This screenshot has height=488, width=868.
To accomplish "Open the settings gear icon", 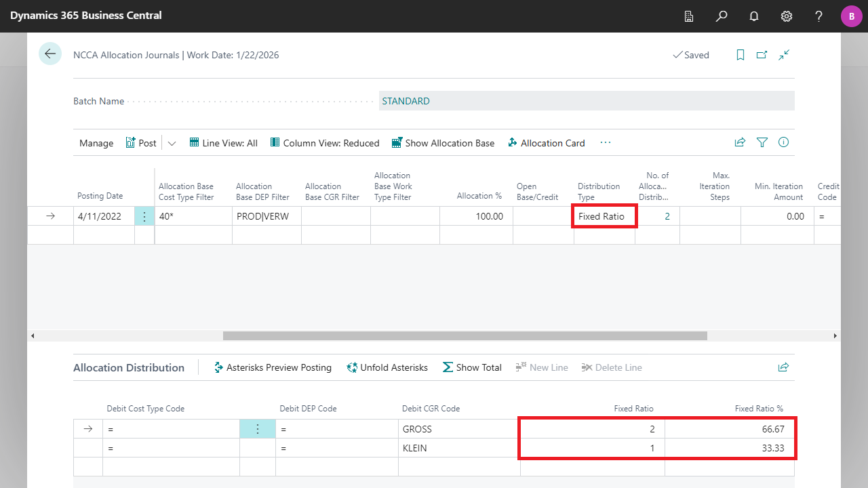I will [x=787, y=16].
